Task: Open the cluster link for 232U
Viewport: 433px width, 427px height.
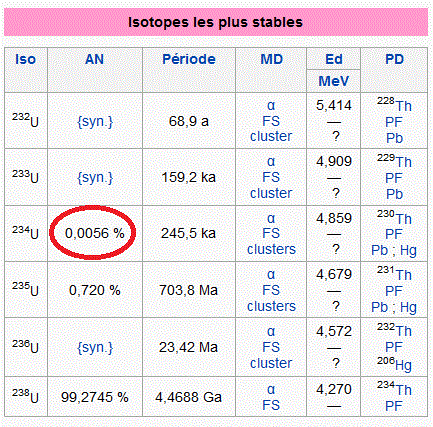Action: [x=271, y=136]
